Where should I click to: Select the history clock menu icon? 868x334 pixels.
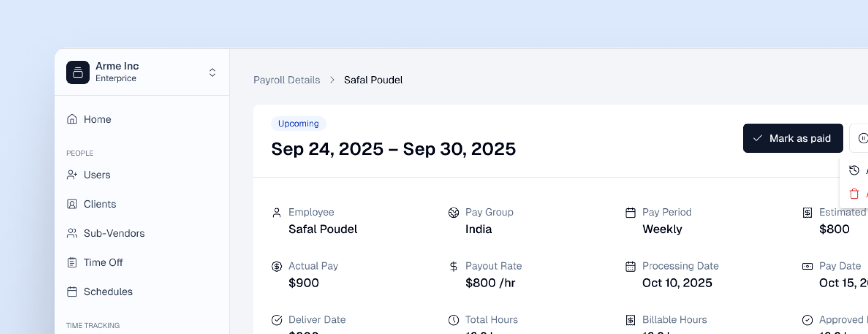(x=854, y=170)
